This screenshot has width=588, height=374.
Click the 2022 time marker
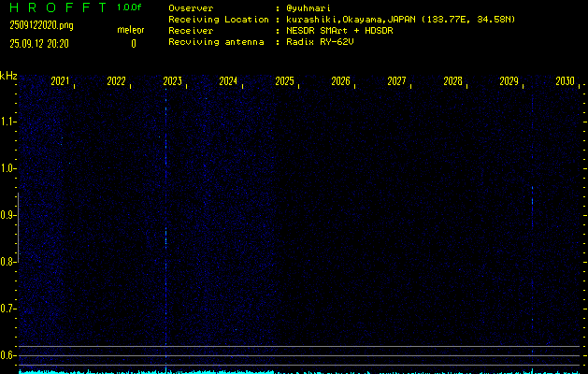[x=116, y=81]
